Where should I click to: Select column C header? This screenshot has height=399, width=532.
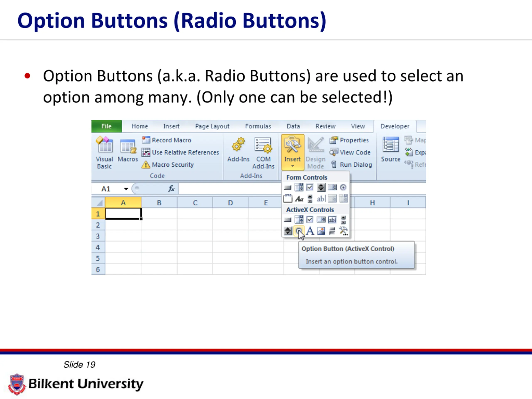coord(195,202)
